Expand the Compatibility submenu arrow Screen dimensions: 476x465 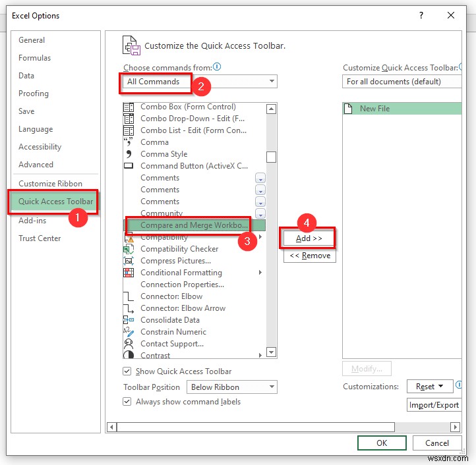(x=260, y=237)
